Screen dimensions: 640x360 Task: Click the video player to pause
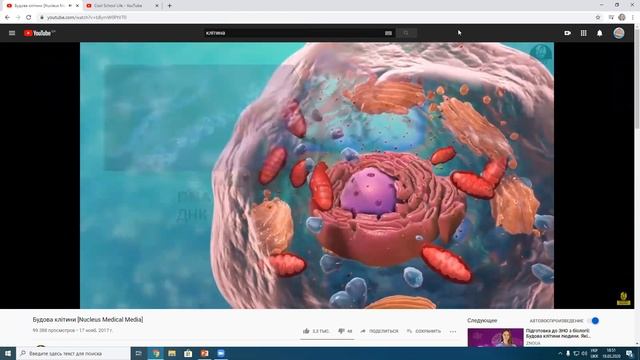tap(317, 176)
